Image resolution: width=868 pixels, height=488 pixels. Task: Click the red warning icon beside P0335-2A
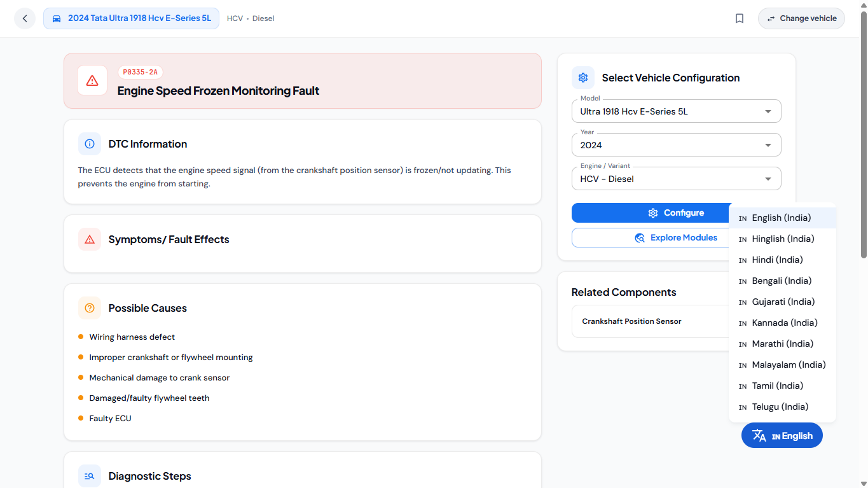point(92,80)
